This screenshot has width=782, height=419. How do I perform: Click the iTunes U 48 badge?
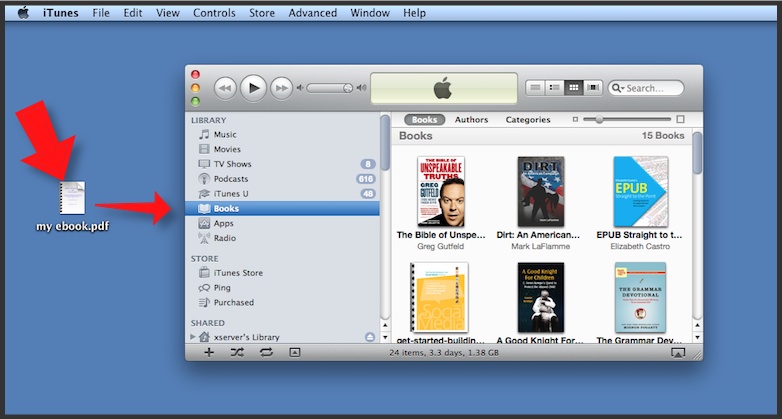click(368, 194)
